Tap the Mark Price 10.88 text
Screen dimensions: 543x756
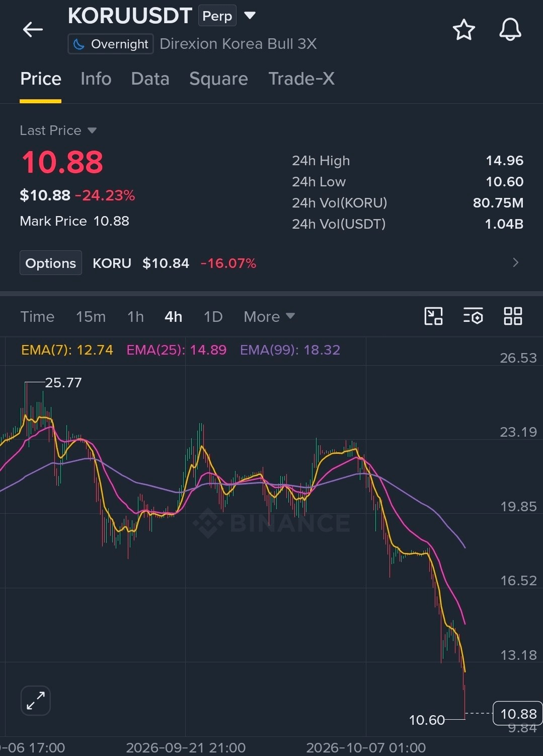click(x=74, y=221)
